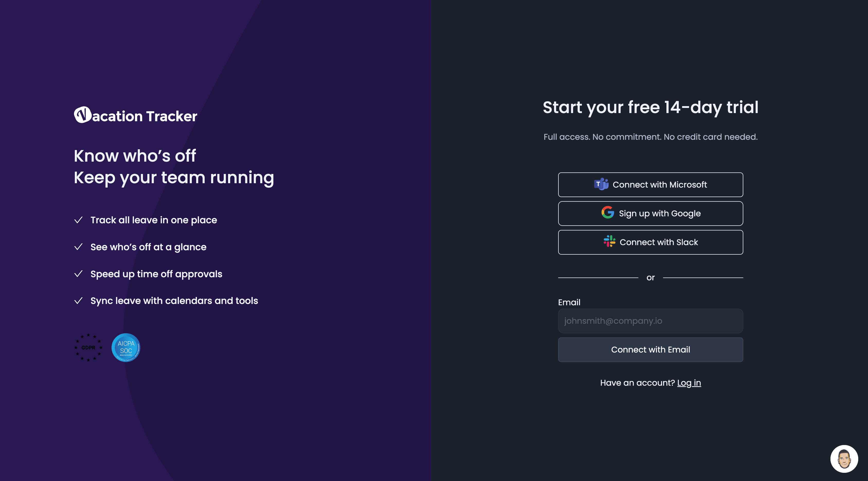Click the text Have an account?
This screenshot has height=481, width=868.
coord(638,383)
